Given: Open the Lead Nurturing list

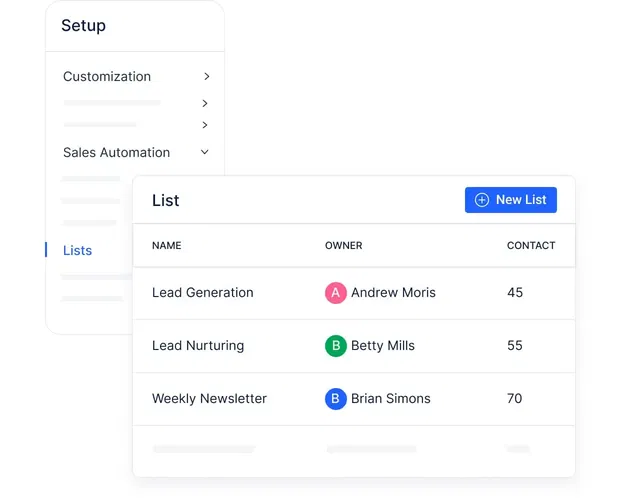Looking at the screenshot, I should 198,346.
